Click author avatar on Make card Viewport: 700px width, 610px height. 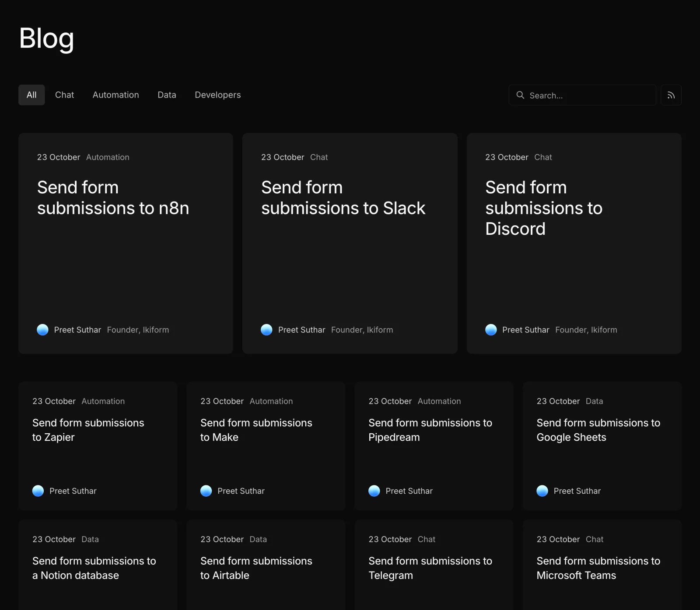tap(206, 491)
